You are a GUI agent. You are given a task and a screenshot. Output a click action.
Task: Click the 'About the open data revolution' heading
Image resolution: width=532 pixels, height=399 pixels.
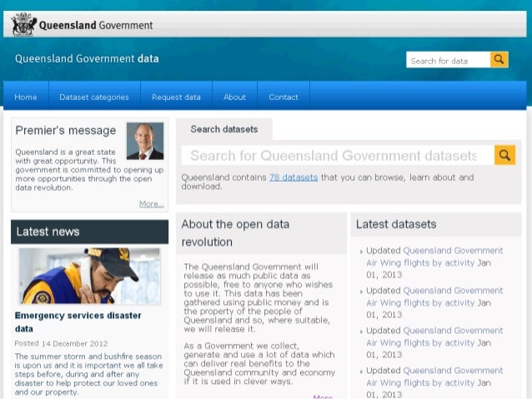click(235, 233)
